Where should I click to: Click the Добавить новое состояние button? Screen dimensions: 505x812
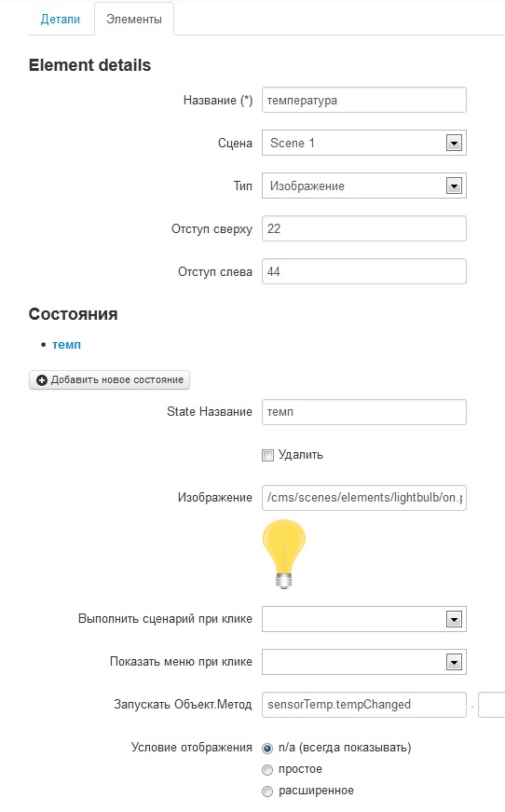109,380
